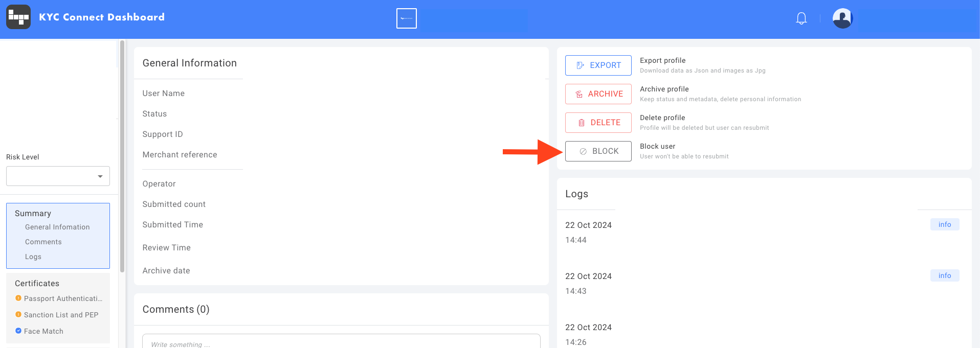Click the 22 Oct 2024 14:44 log entry

click(588, 233)
